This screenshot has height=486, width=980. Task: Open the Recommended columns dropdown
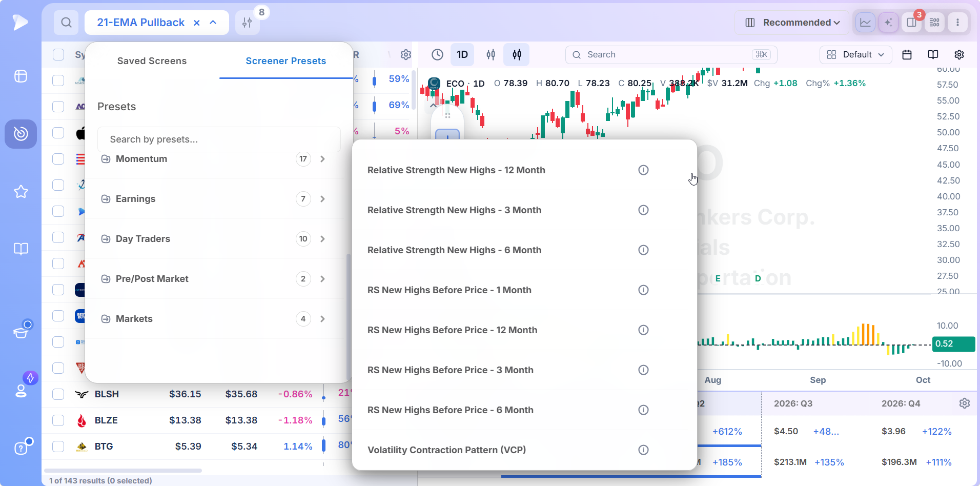pos(792,23)
